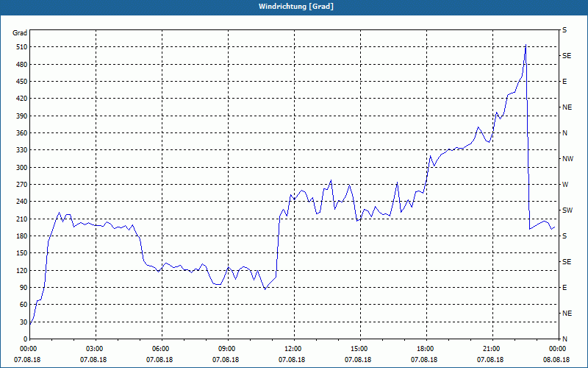Click the 0 left axis label
588x368 pixels.
click(x=26, y=339)
